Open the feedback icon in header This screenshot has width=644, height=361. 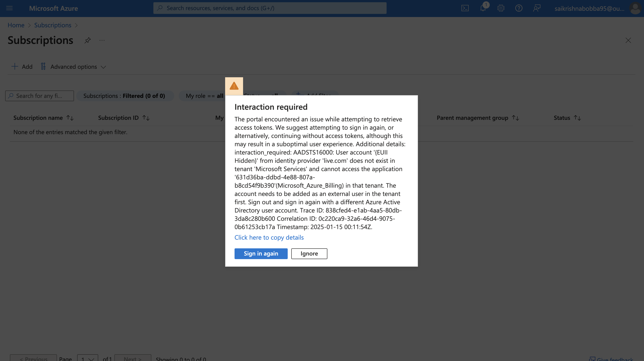click(537, 8)
